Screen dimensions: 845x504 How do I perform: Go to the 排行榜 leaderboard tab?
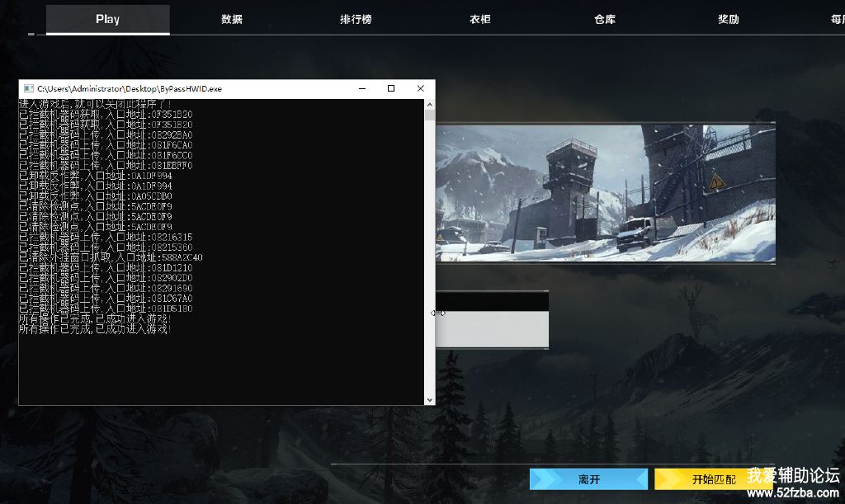coord(356,19)
